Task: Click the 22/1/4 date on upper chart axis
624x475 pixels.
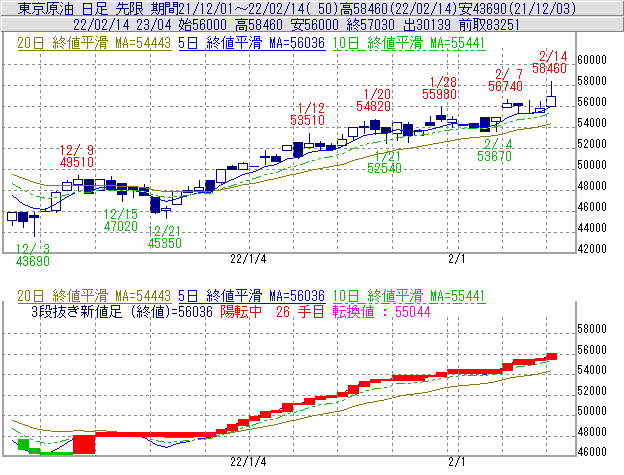Action: [248, 259]
